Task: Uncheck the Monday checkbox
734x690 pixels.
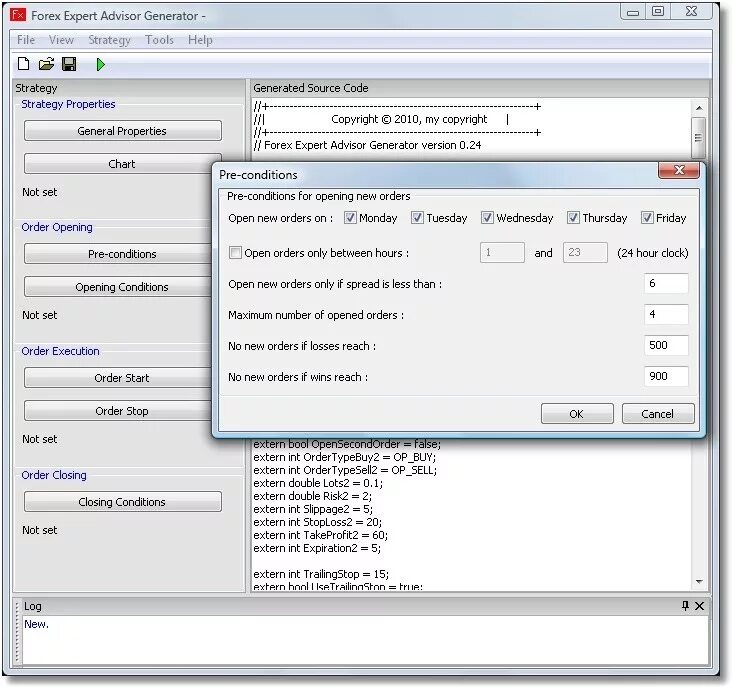Action: point(350,218)
